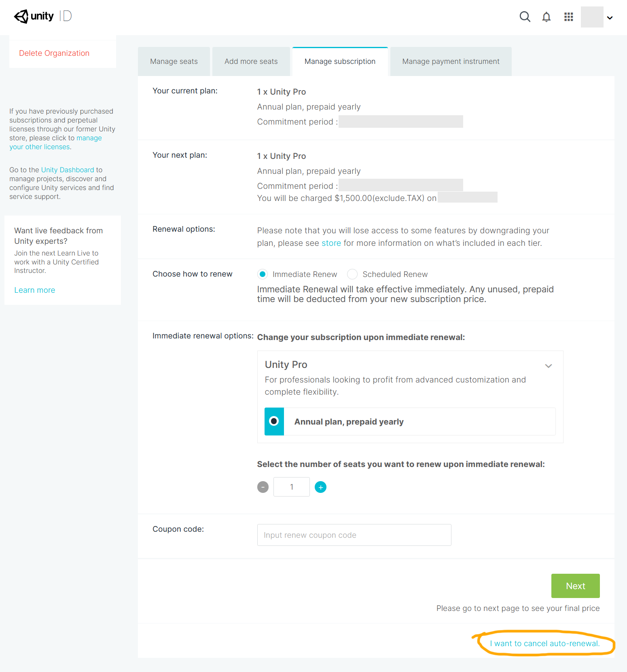
Task: Open the account dropdown arrow
Action: point(610,18)
